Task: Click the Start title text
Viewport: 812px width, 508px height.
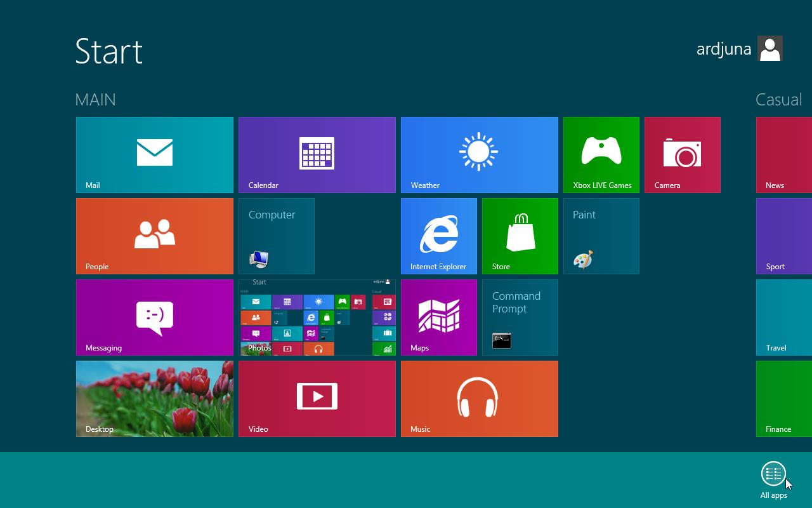Action: [x=108, y=51]
